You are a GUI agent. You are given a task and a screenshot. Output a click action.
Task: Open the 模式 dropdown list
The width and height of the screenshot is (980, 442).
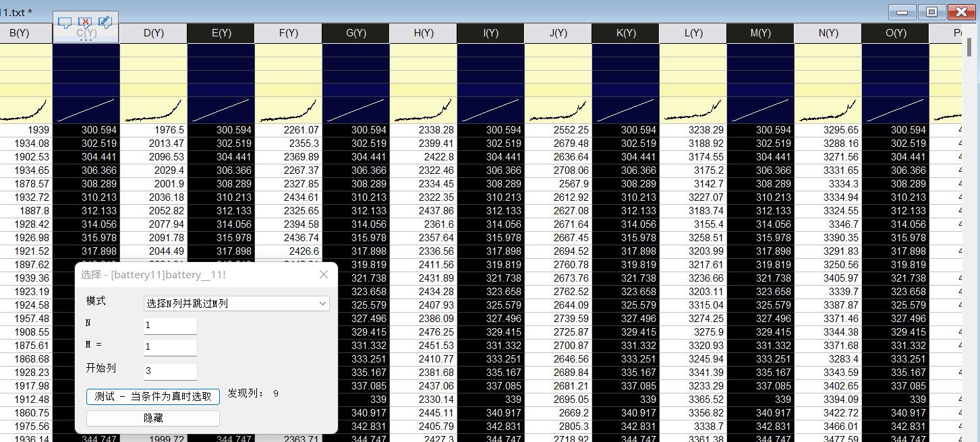pos(237,304)
